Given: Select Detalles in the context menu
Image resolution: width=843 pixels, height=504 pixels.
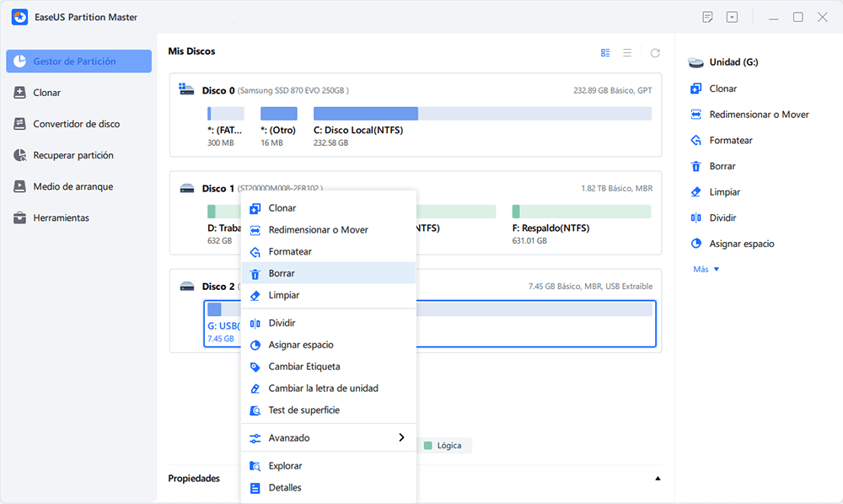Looking at the screenshot, I should coord(329,488).
